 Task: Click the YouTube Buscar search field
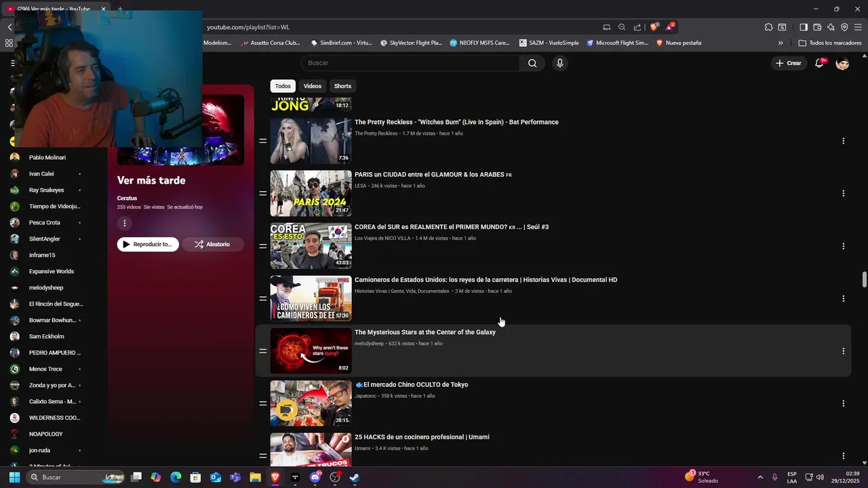(410, 63)
